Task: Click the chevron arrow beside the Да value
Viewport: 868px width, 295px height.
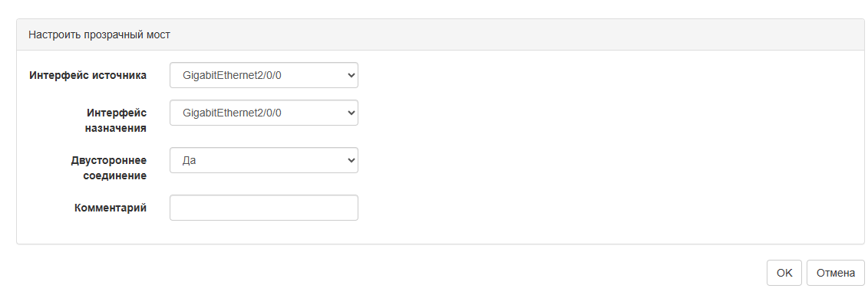Action: [351, 161]
